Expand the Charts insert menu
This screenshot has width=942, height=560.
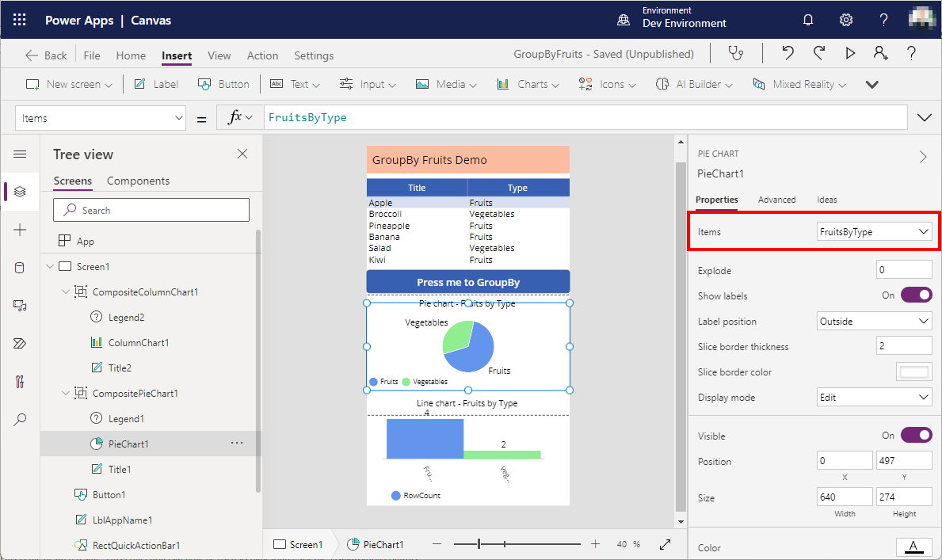528,84
